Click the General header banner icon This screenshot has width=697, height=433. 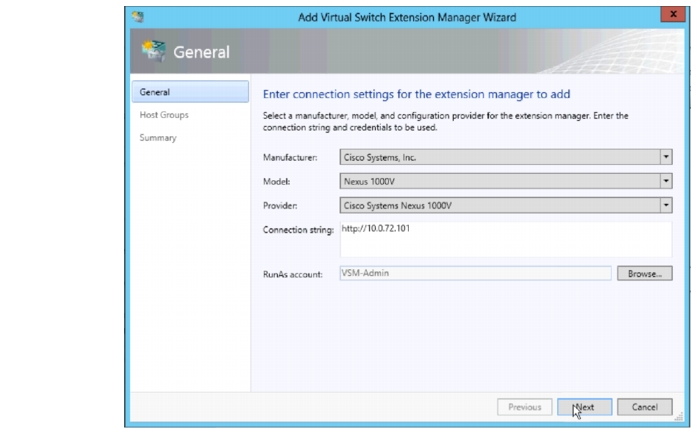point(153,51)
